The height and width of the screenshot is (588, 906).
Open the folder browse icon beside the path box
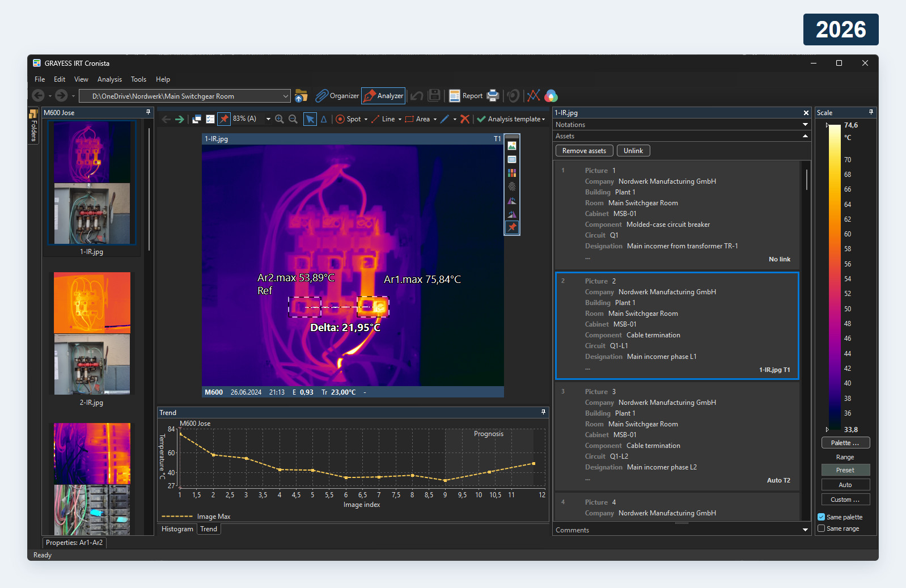301,96
